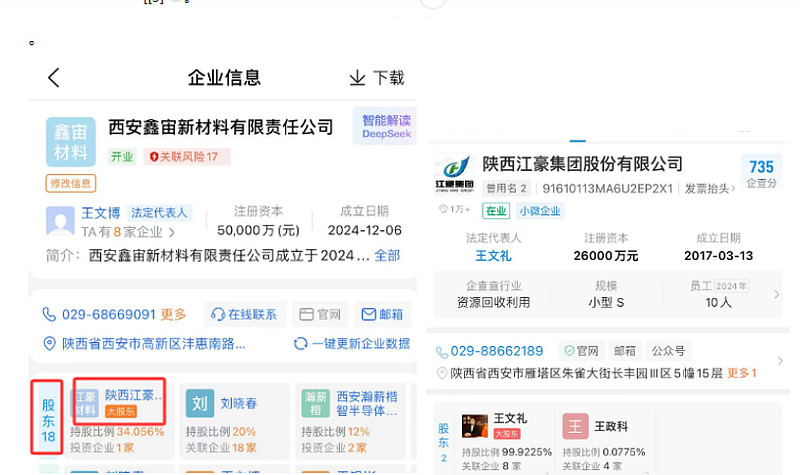
Task: Open 发票抬头 chevron link
Action: click(x=710, y=188)
